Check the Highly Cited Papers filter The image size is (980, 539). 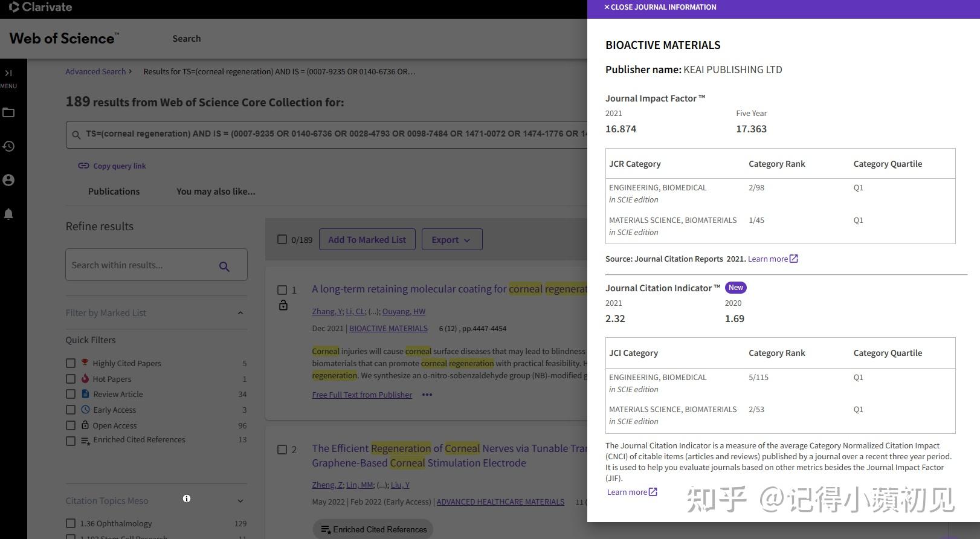71,363
